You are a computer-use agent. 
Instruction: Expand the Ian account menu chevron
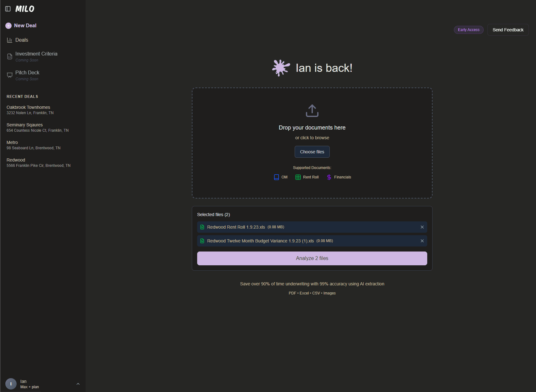click(x=78, y=384)
